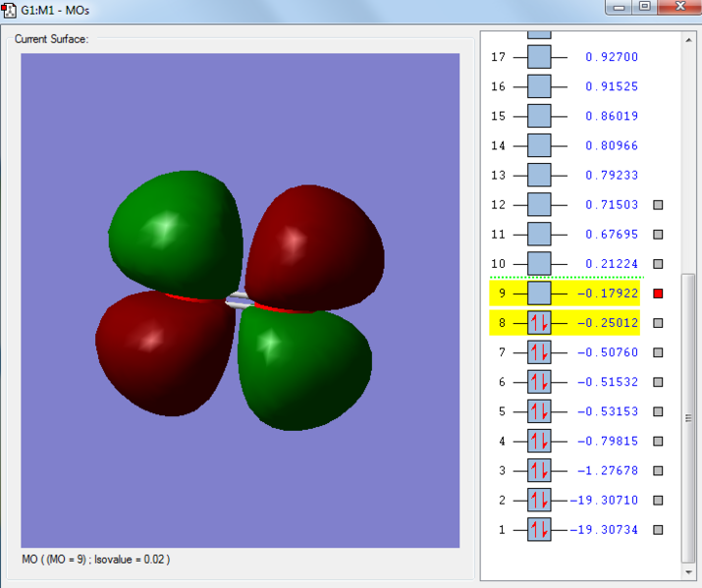Image resolution: width=702 pixels, height=588 pixels.
Task: Toggle surface square for MO 1
Action: click(x=658, y=530)
